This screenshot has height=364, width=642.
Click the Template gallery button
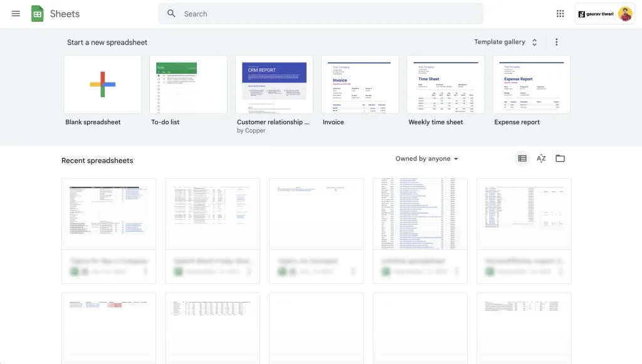click(x=501, y=41)
